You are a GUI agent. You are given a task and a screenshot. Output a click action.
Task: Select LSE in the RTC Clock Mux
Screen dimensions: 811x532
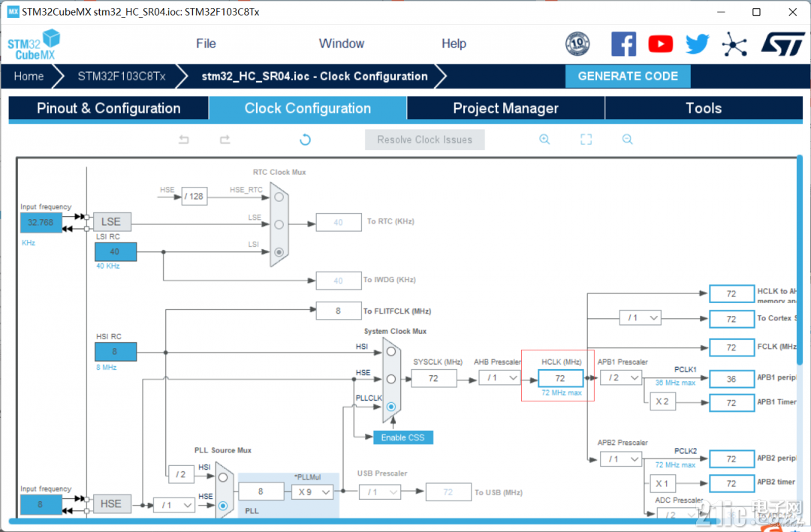[279, 224]
